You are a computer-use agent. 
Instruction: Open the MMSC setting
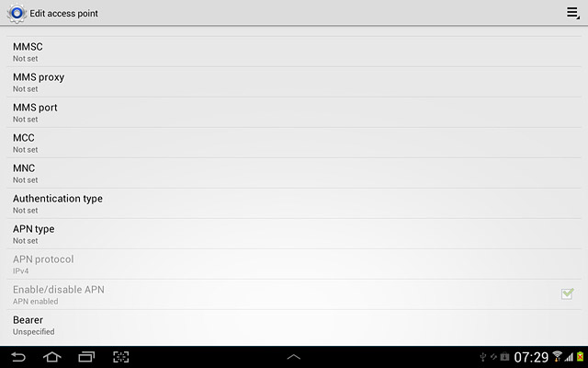[x=294, y=52]
